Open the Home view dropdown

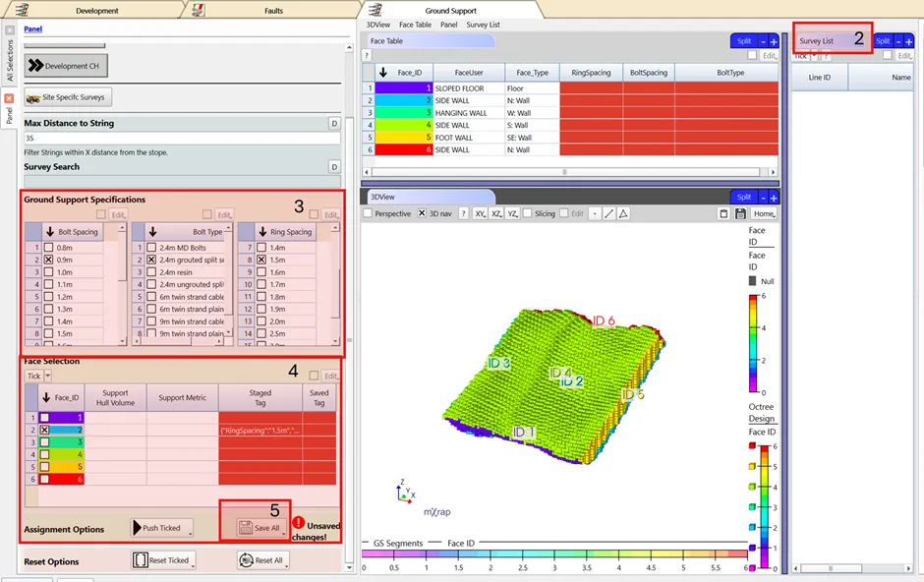coord(764,213)
